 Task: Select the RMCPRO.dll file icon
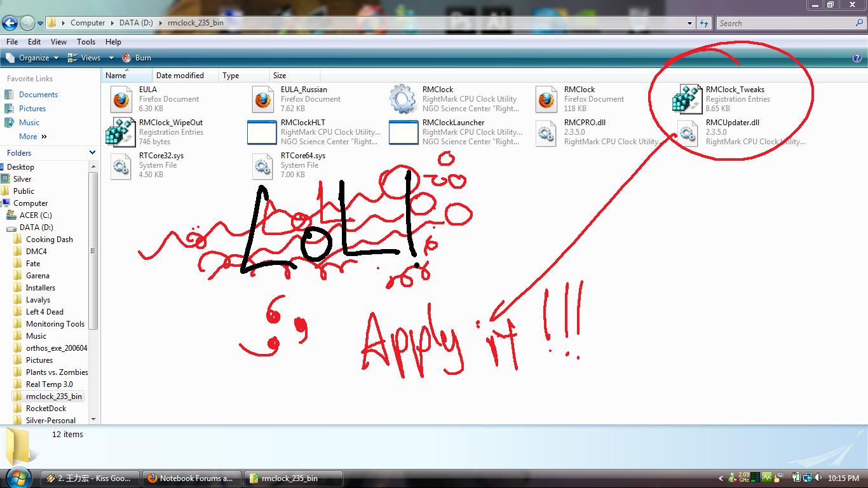point(546,133)
